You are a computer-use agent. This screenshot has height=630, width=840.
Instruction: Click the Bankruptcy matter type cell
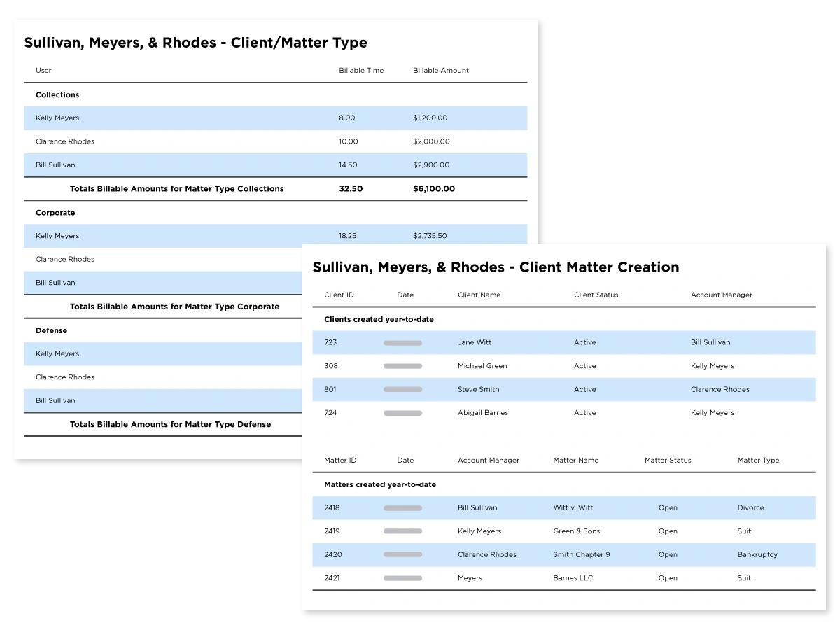[757, 554]
